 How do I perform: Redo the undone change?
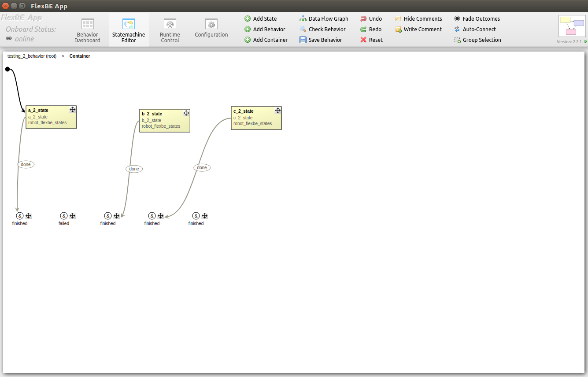pos(371,29)
